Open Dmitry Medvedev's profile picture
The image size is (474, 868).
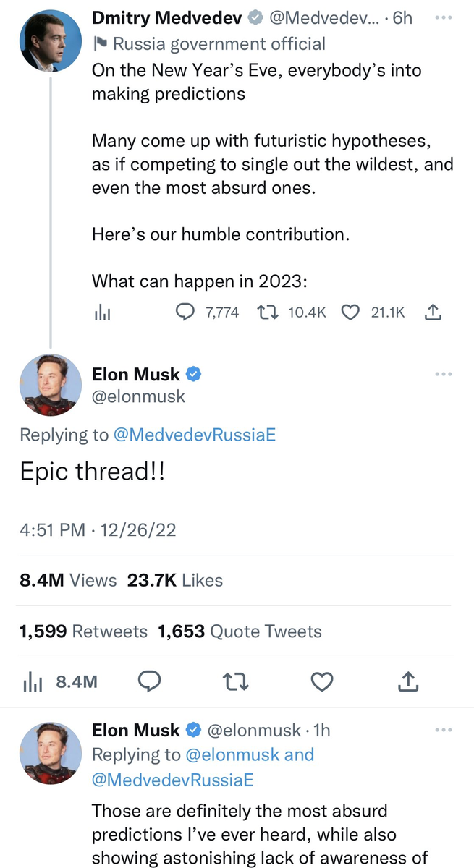(51, 41)
